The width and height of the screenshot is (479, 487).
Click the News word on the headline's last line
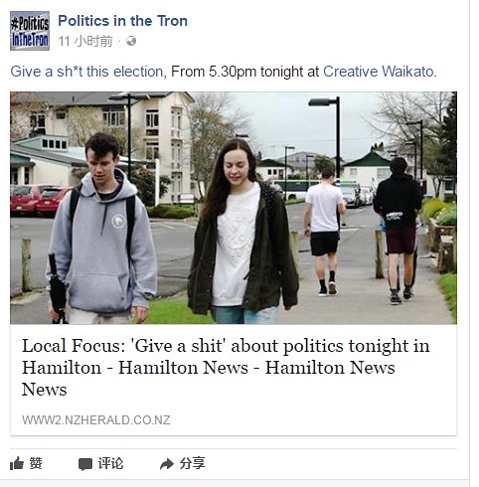tap(44, 390)
